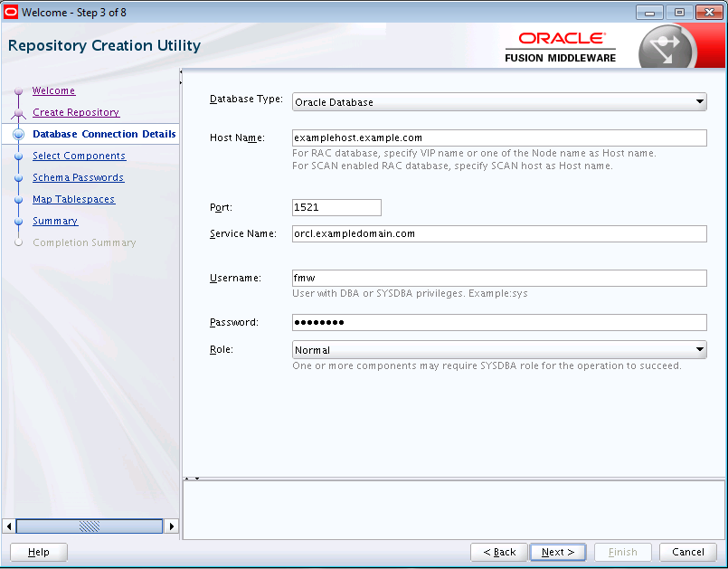Screen dimensions: 728x569
Task: Click the message pane collapse arrows
Action: click(x=192, y=479)
